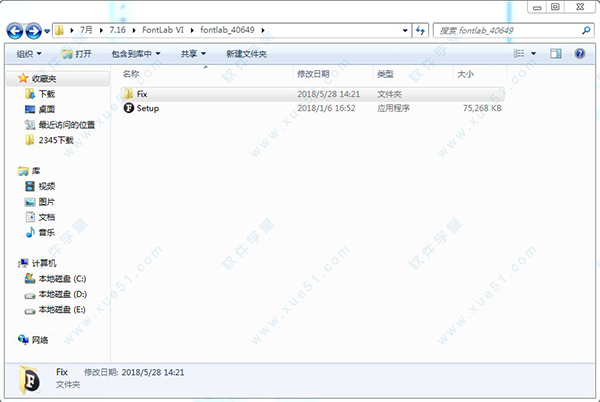The width and height of the screenshot is (600, 402).
Task: Click the Fix folder icon in file list
Action: point(129,94)
